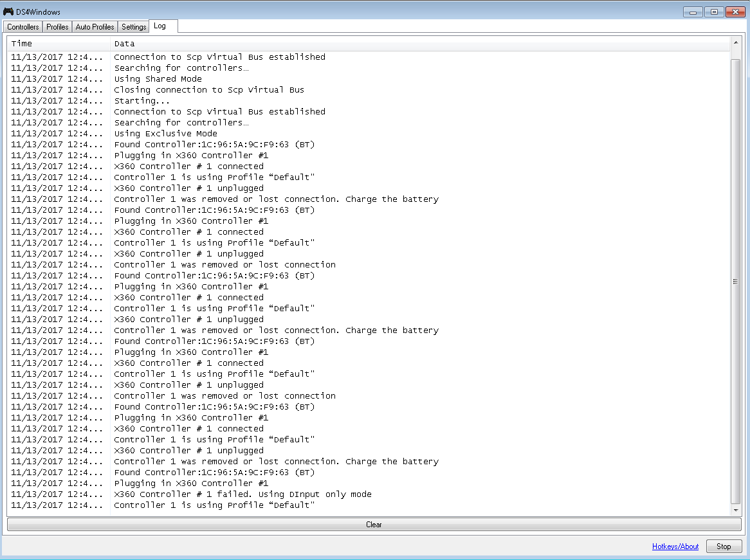Select the 'Closing connection to Scp Virtual Bus' row
The image size is (750, 560).
coord(369,90)
